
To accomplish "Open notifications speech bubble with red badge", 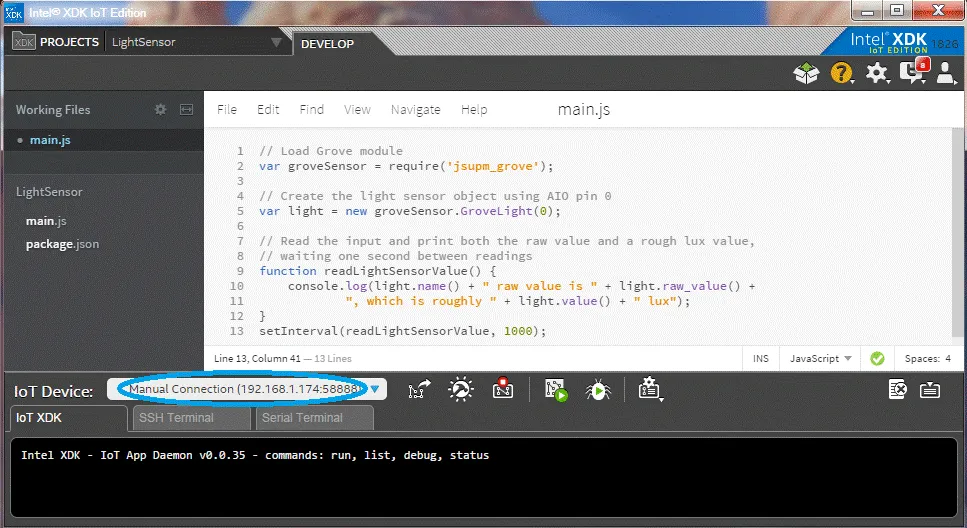I will click(x=912, y=72).
